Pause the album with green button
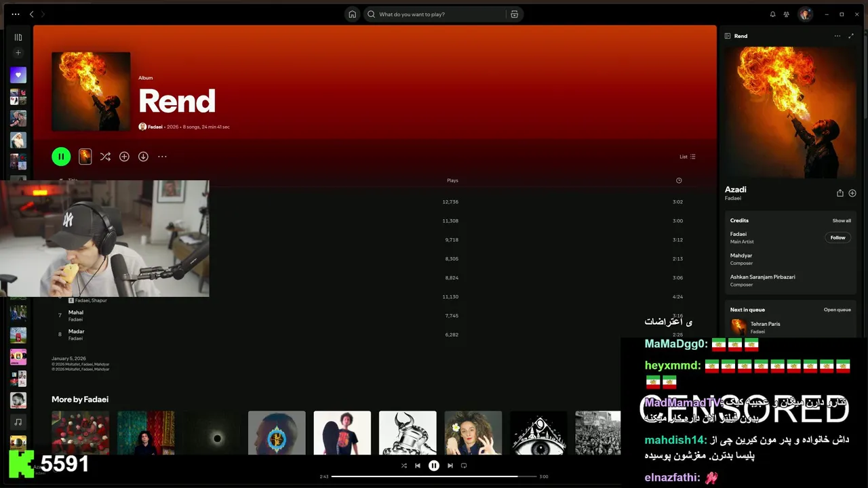This screenshot has width=868, height=488. (61, 157)
